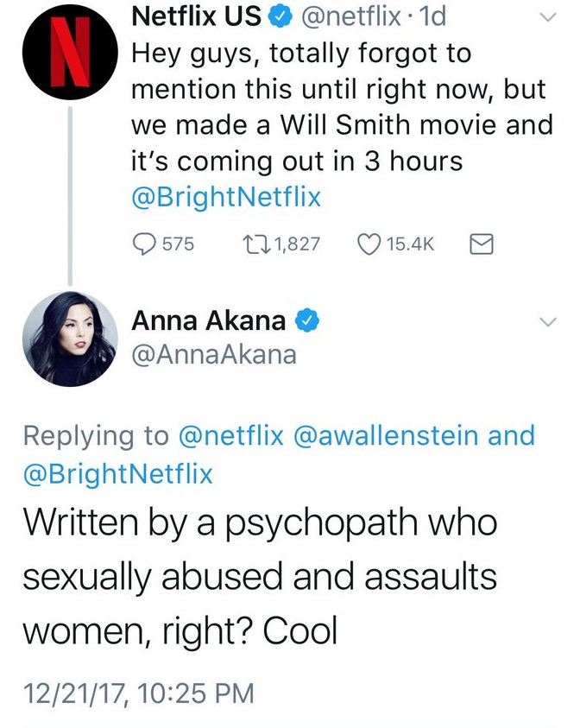The image size is (580, 728).
Task: Retweet the Netflix US tweet
Action: [x=249, y=244]
